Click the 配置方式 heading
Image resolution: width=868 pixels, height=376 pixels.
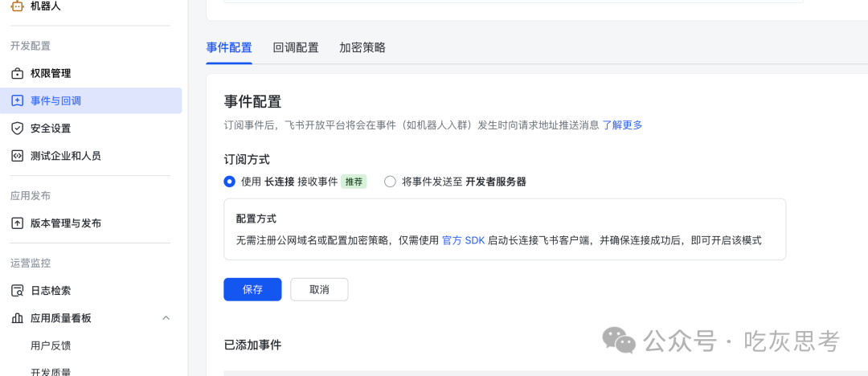(256, 219)
